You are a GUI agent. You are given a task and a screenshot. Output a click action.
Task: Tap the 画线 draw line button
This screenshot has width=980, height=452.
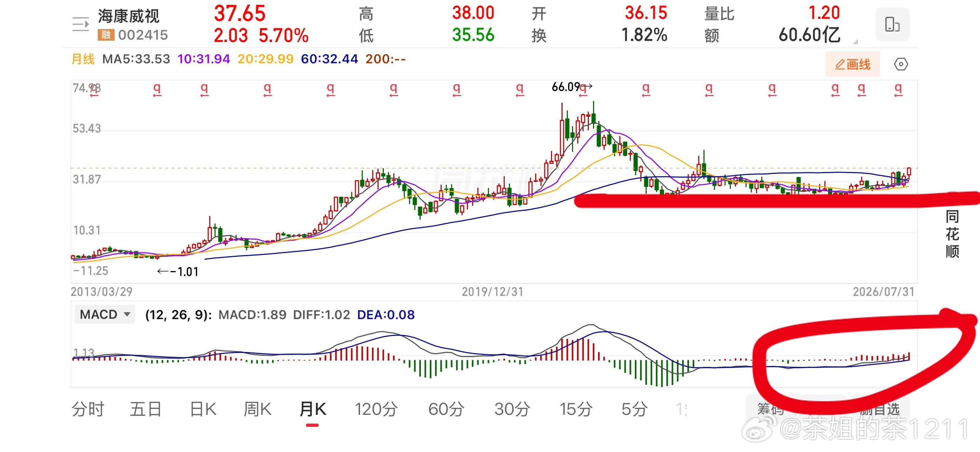pyautogui.click(x=852, y=64)
